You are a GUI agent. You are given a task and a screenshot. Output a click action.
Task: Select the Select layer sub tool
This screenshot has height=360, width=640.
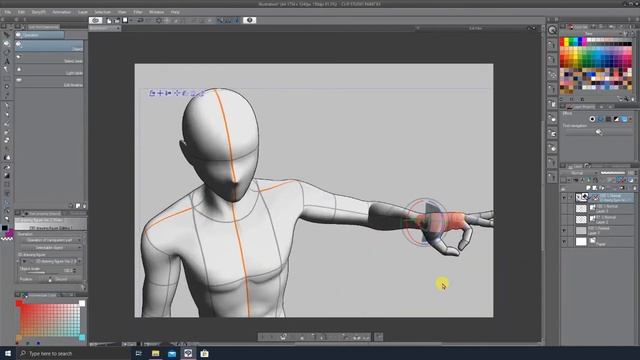click(49, 58)
